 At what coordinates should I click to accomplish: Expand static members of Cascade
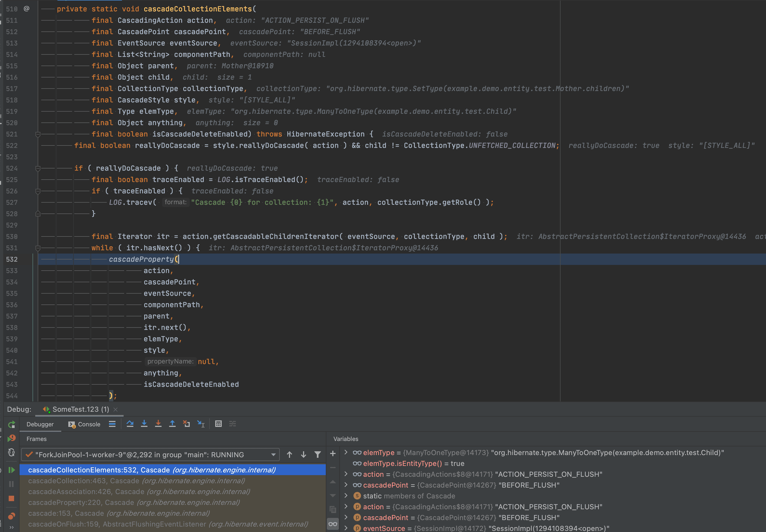[x=346, y=496]
